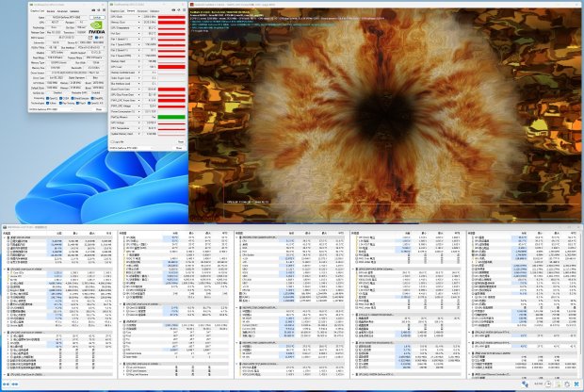Click HWiNFO blue X close-sensors icon
The height and width of the screenshot is (392, 584).
576,384
